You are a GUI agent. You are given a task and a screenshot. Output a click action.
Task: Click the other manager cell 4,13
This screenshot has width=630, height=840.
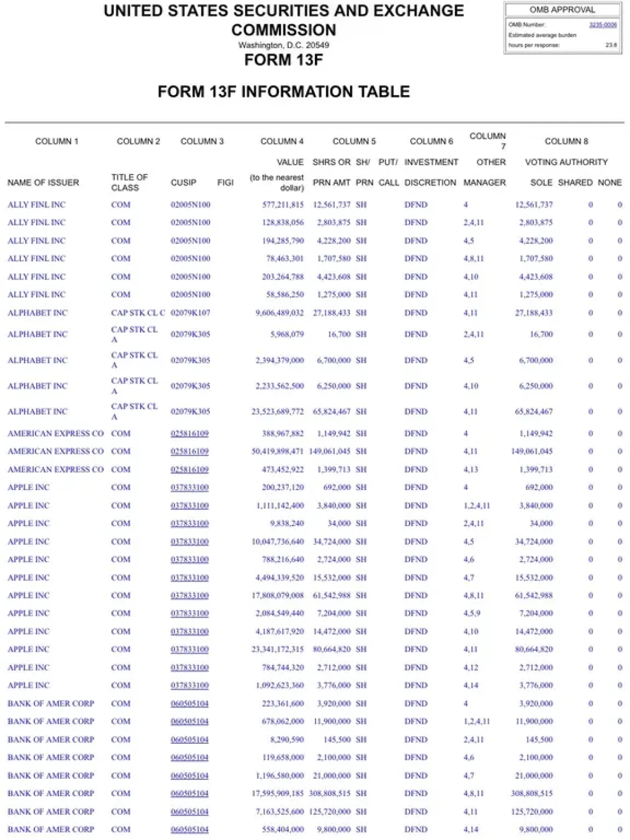tap(471, 470)
